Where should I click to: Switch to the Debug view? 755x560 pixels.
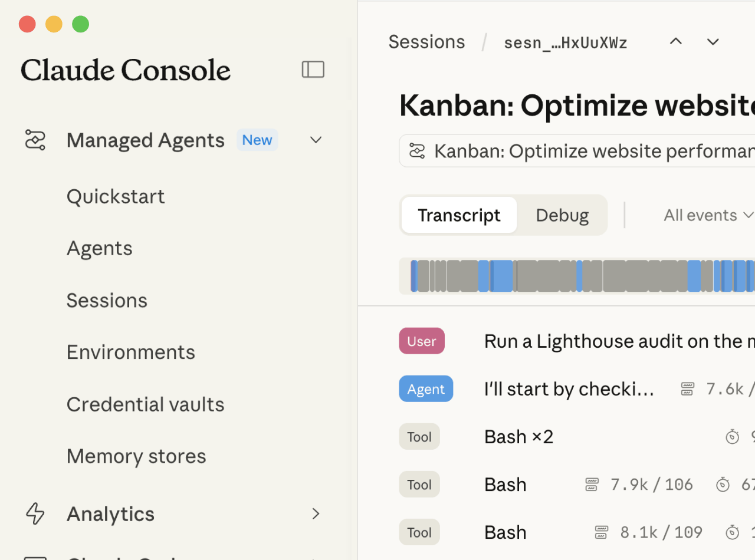(562, 215)
